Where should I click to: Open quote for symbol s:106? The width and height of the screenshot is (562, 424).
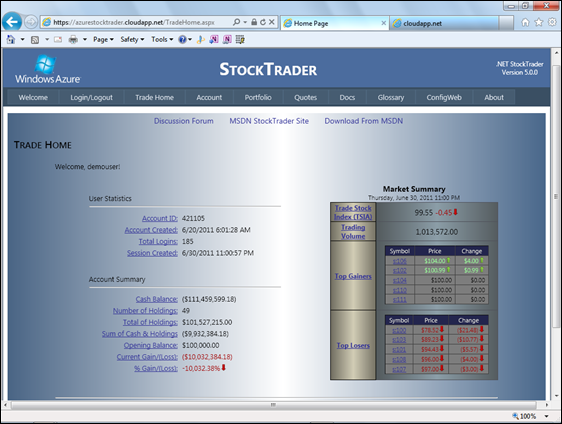click(x=400, y=261)
